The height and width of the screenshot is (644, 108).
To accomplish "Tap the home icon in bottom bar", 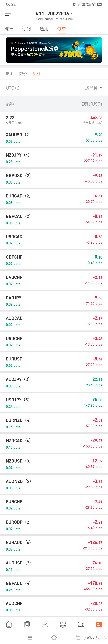I will click(9, 624).
